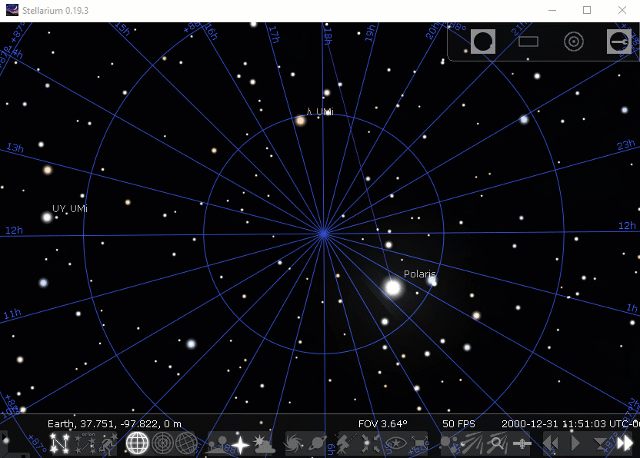Decrease time speed rewind button
This screenshot has width=640, height=458.
[551, 443]
